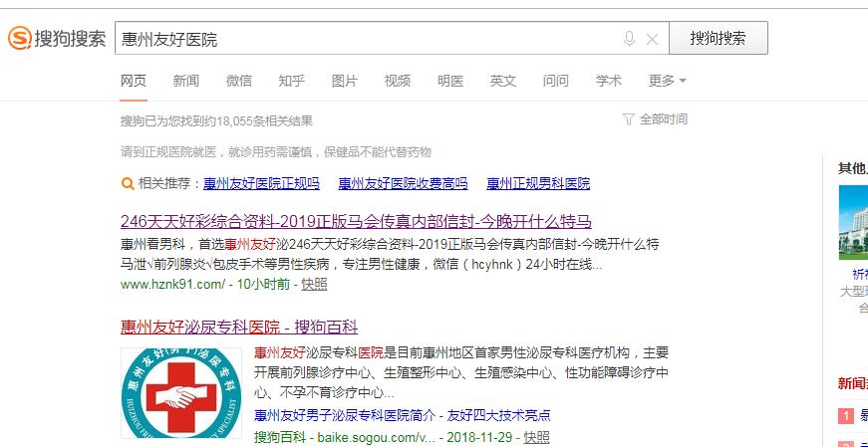868x447 pixels.
Task: Expand the 更多 dropdown menu
Action: 667,81
